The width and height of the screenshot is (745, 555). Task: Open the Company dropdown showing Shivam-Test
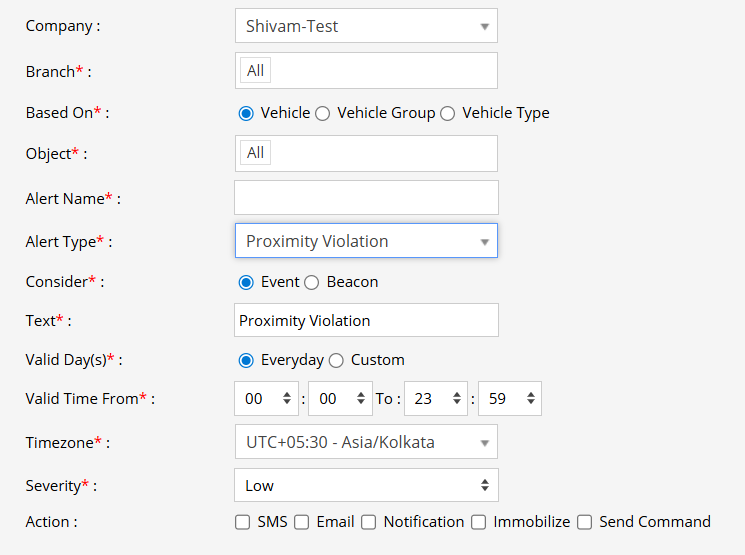coord(365,26)
